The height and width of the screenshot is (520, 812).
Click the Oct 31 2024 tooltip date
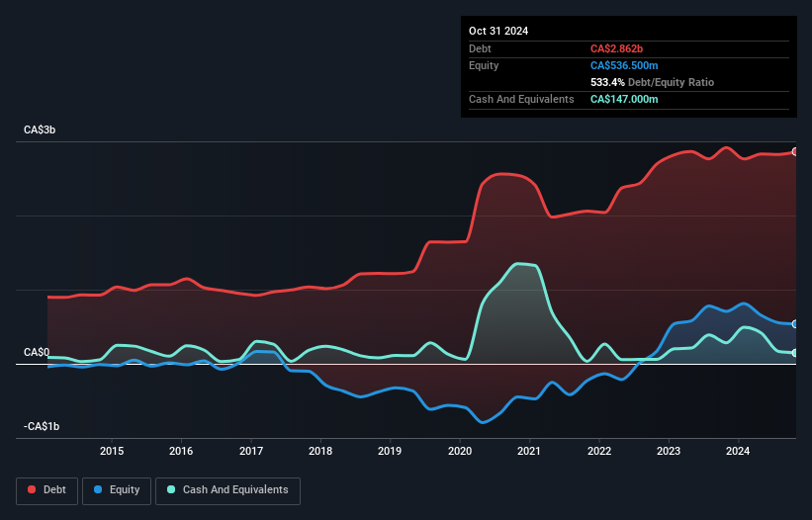pos(498,31)
